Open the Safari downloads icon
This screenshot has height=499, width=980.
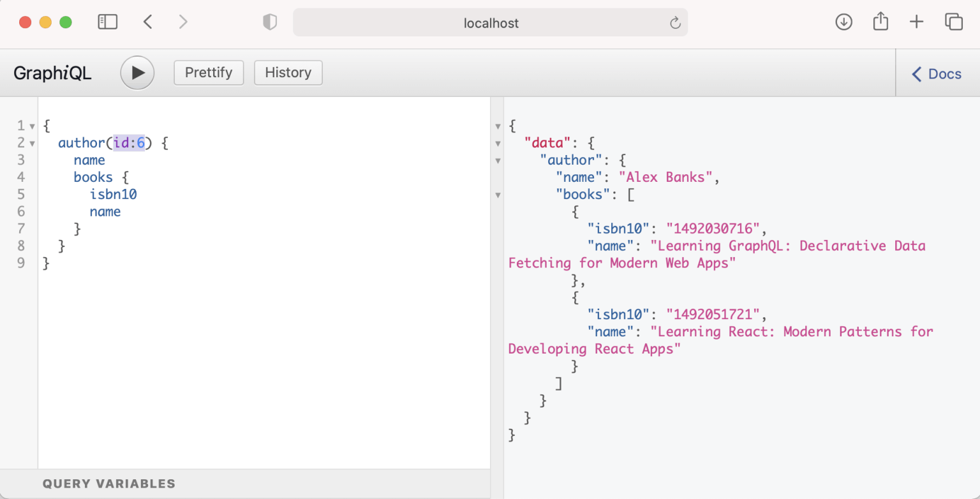843,22
